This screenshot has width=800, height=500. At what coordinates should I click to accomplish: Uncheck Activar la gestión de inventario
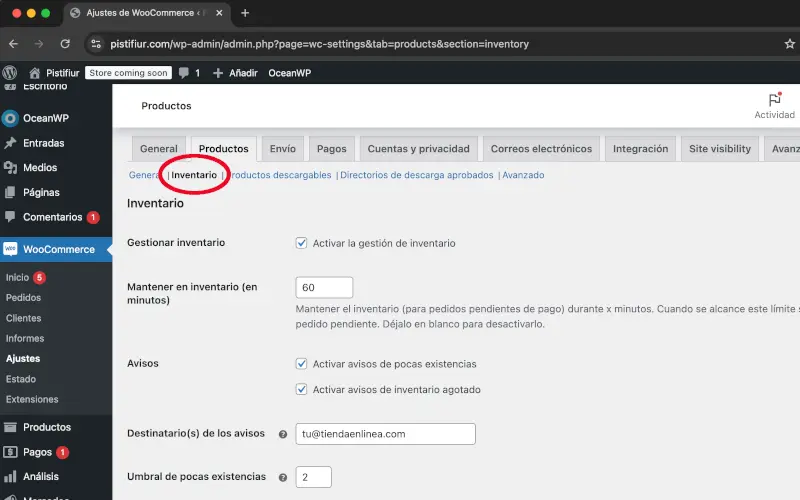click(301, 243)
